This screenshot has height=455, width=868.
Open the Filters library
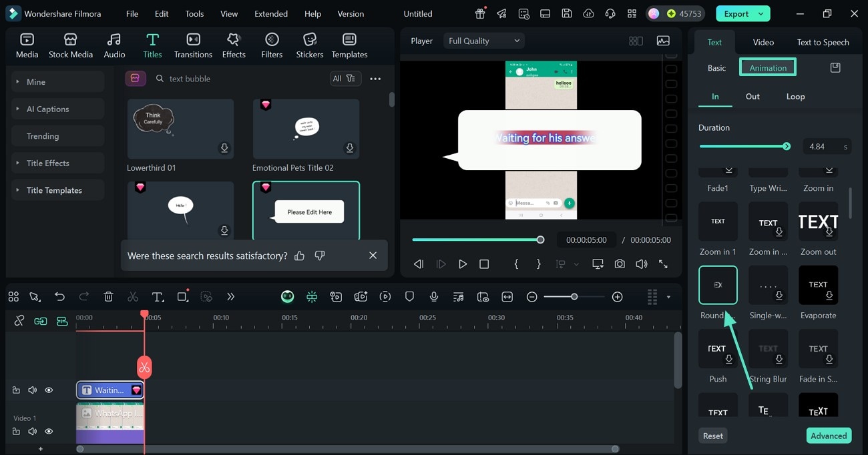[x=272, y=46]
